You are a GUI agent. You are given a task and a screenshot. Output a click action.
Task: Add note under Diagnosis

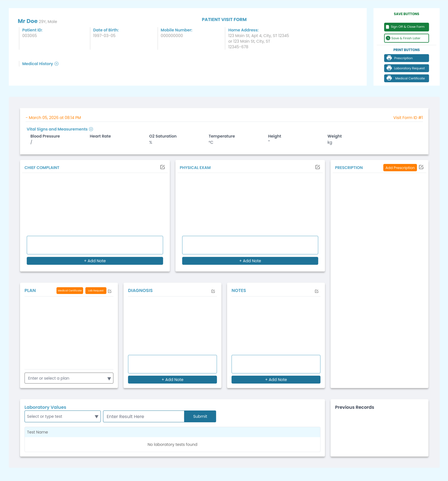[173, 380]
